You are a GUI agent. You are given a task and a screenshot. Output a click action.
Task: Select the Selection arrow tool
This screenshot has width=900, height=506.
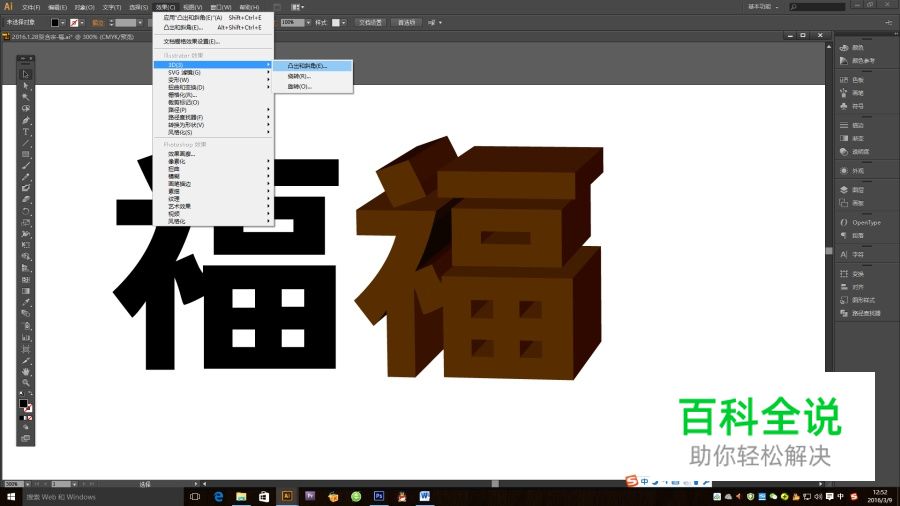(26, 74)
